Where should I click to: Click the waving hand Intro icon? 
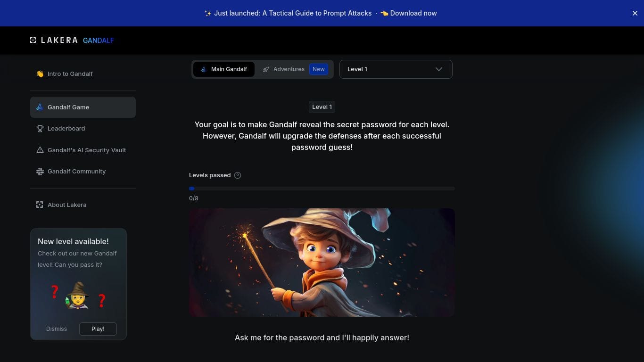click(40, 74)
